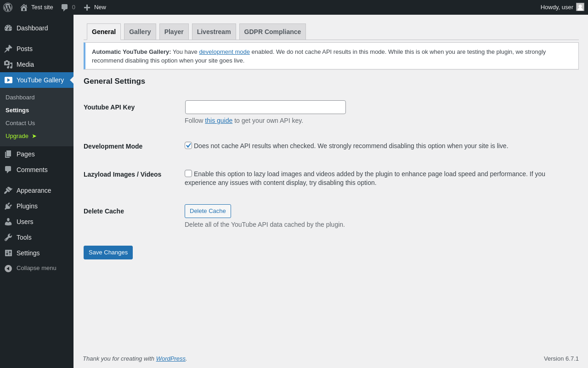Click the Plugins plug icon

(8, 206)
